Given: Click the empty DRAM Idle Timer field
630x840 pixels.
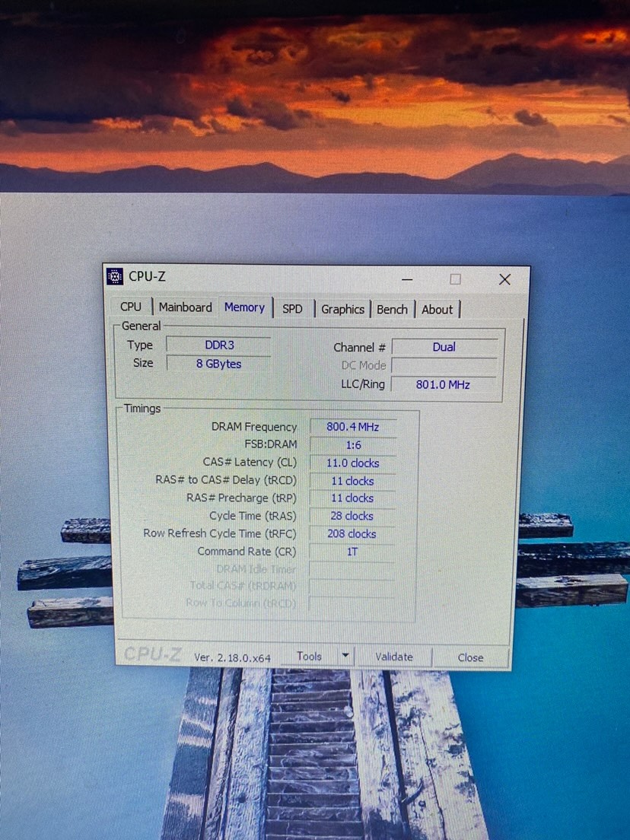Looking at the screenshot, I should 352,569.
